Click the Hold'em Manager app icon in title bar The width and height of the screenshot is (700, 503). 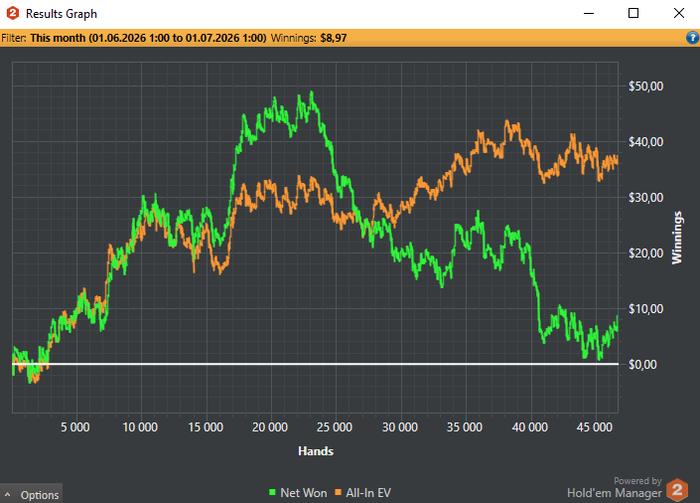click(x=12, y=13)
